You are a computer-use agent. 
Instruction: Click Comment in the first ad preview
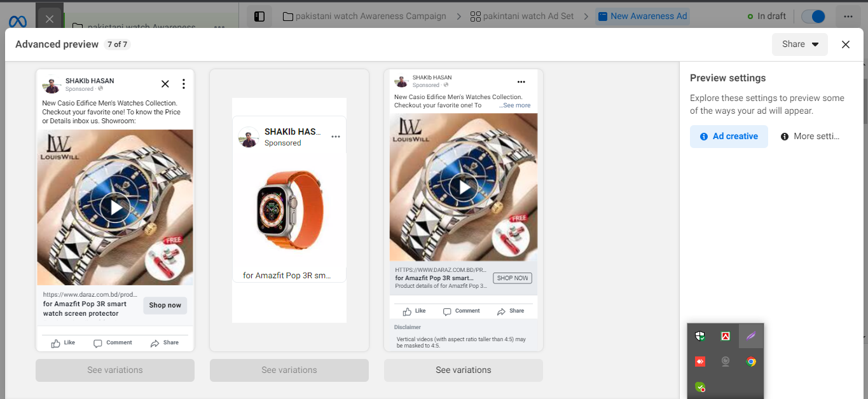click(x=113, y=343)
